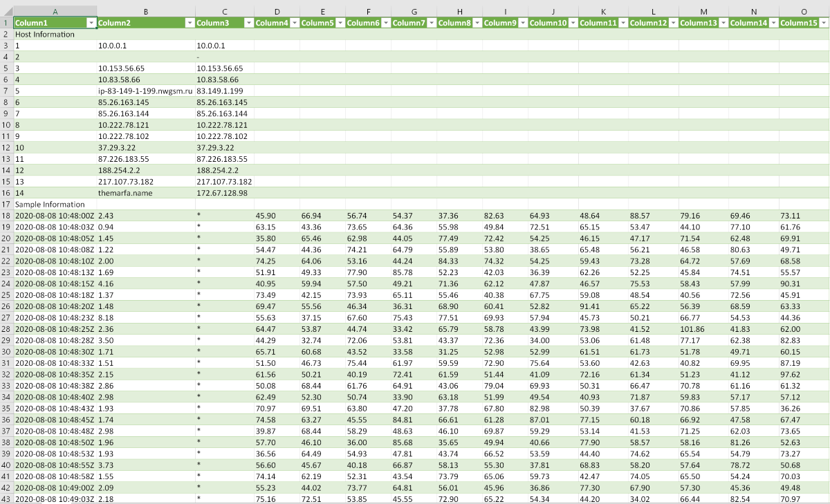Select the timestamp cell '2020-08-08 10:48:00Z'
Screen dimensions: 830x504
point(55,216)
